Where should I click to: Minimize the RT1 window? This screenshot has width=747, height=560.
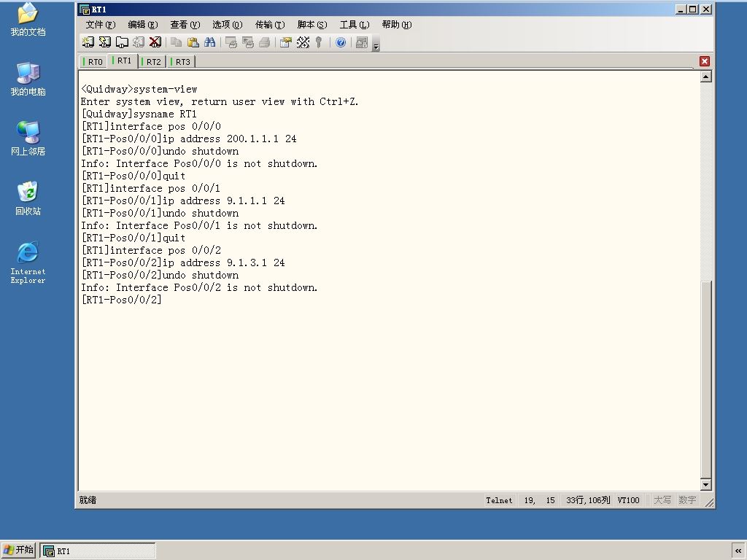click(681, 9)
